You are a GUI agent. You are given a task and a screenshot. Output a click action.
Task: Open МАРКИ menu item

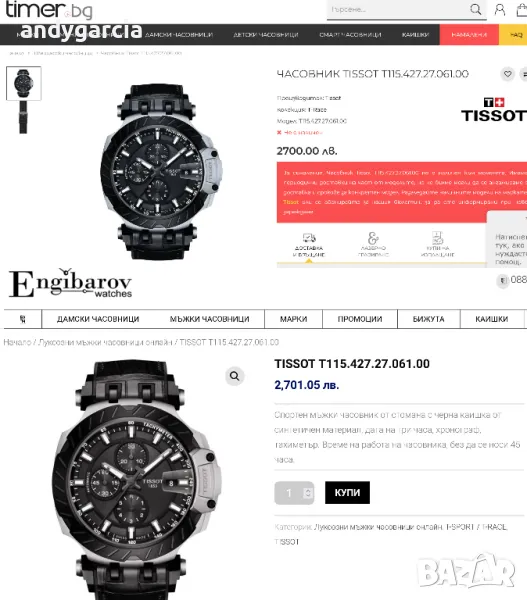coord(293,319)
